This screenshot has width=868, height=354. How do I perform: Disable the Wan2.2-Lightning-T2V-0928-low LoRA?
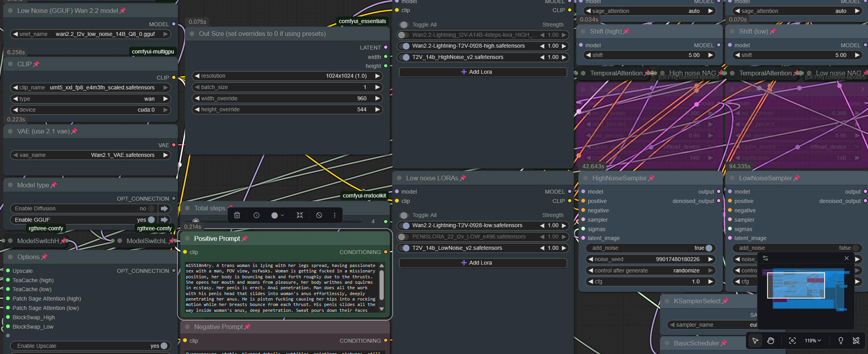(x=403, y=226)
